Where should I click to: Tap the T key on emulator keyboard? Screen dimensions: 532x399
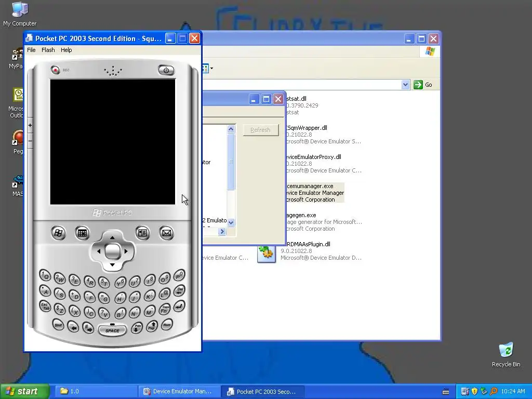click(x=104, y=282)
